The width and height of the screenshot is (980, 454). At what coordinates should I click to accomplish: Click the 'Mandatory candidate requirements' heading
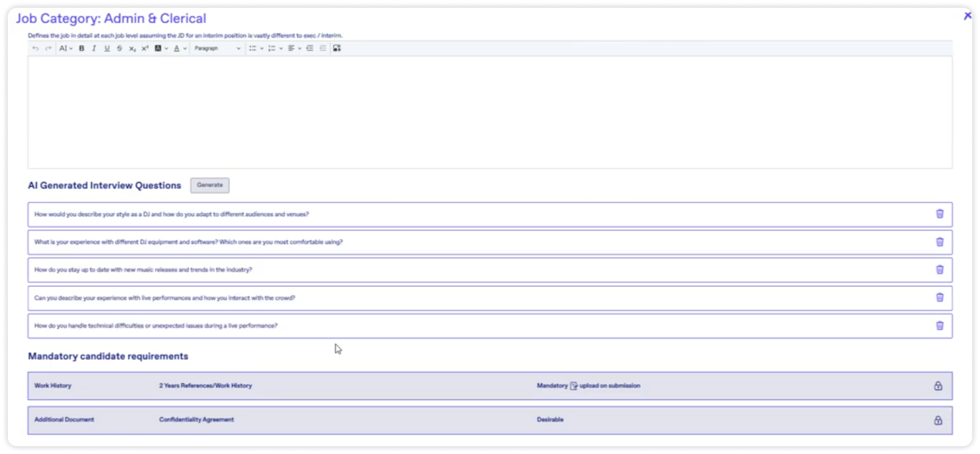(x=108, y=357)
